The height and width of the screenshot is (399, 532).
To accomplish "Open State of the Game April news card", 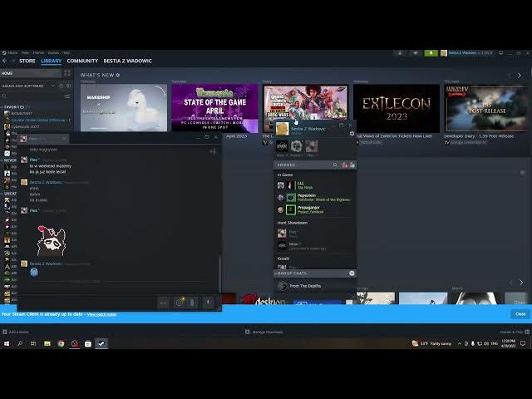I will [x=214, y=108].
